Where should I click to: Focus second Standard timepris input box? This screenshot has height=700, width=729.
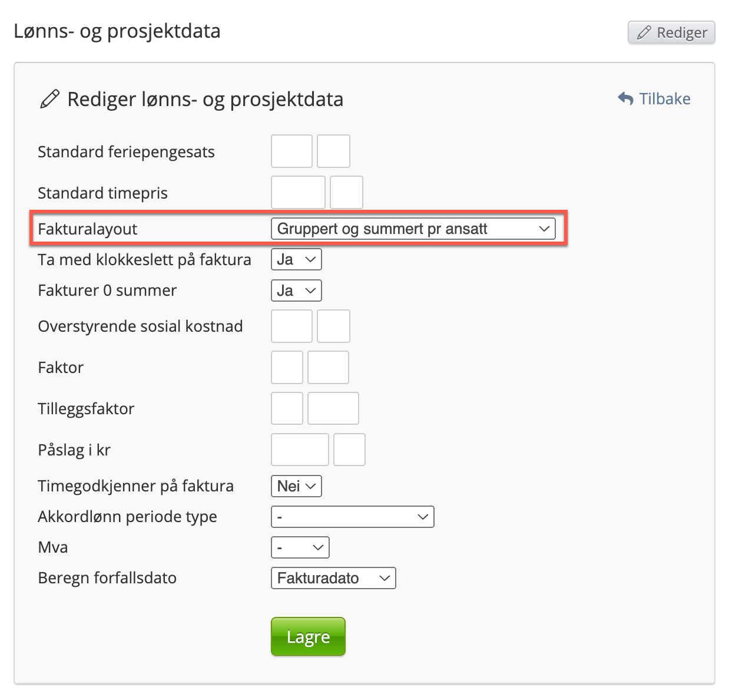tap(346, 193)
